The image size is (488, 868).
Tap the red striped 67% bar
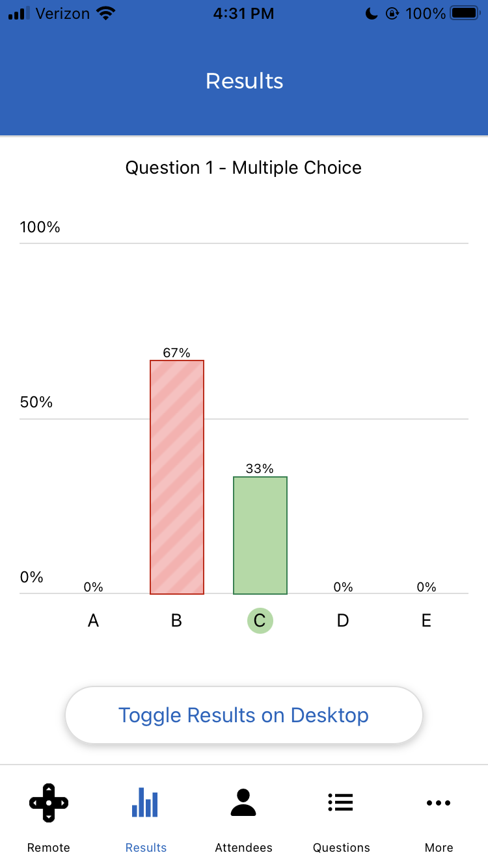tap(177, 477)
